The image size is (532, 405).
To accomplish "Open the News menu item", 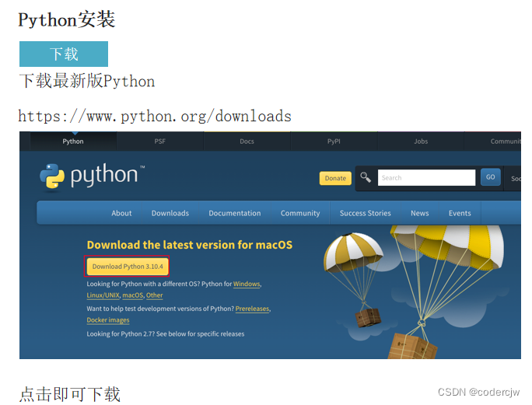I will (x=420, y=213).
